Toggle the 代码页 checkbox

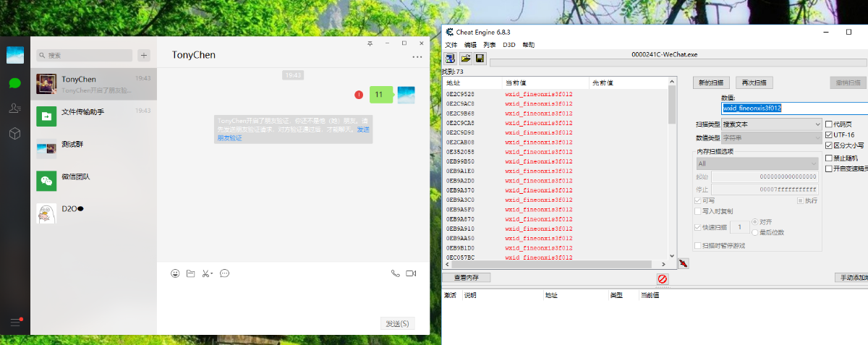pyautogui.click(x=829, y=124)
